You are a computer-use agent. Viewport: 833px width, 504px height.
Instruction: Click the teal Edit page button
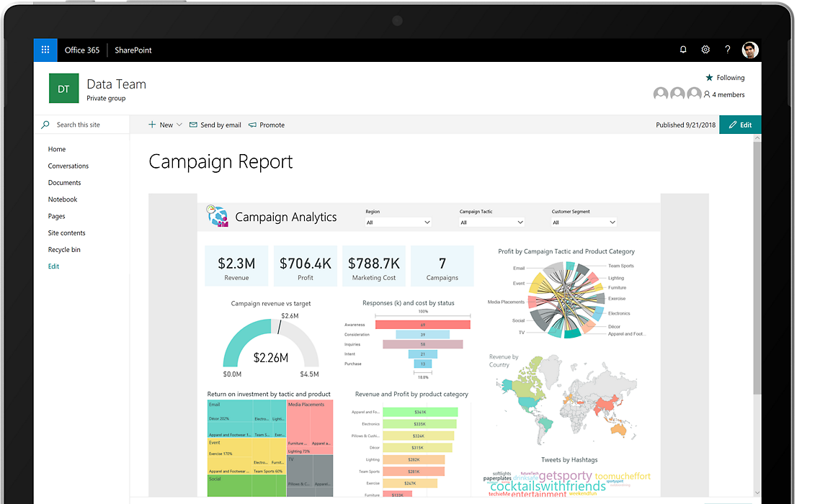click(x=740, y=125)
